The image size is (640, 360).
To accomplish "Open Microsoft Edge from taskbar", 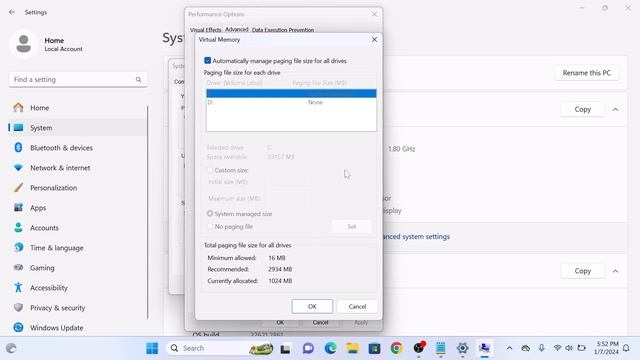I will [x=330, y=348].
